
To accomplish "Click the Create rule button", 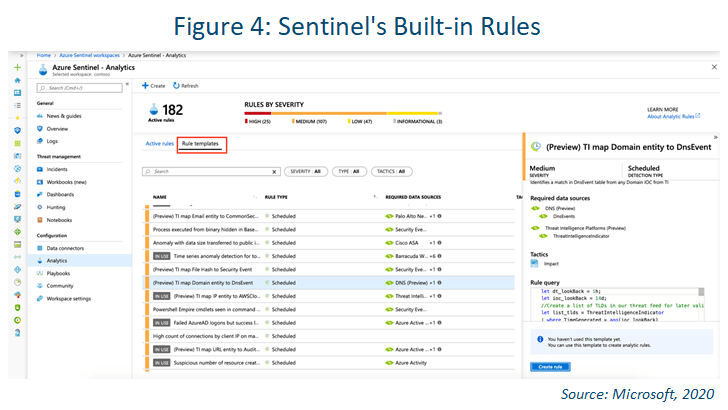I will [x=550, y=367].
